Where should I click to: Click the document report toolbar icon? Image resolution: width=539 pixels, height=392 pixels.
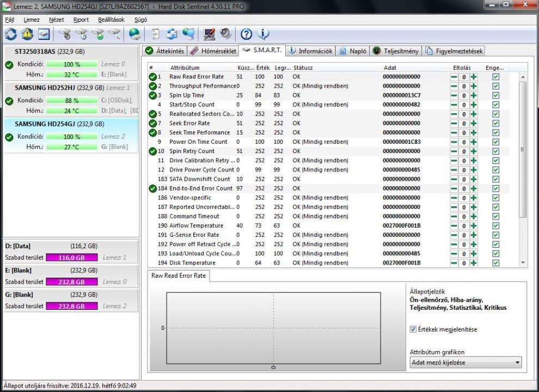(x=155, y=34)
